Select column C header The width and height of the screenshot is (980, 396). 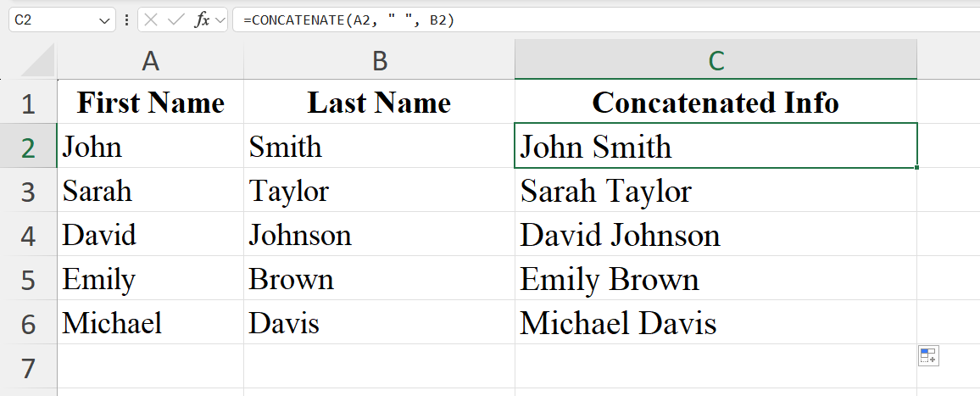click(716, 61)
